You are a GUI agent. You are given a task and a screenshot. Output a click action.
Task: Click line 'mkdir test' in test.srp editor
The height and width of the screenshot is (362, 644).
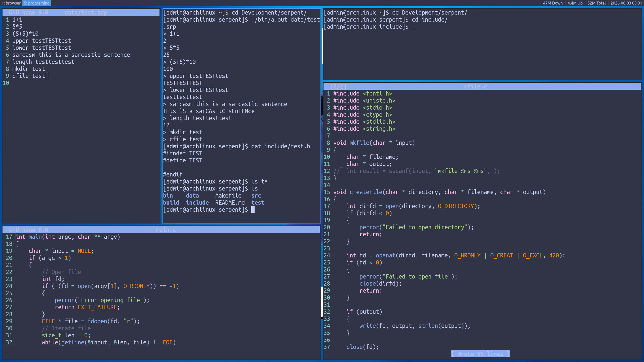(29, 69)
